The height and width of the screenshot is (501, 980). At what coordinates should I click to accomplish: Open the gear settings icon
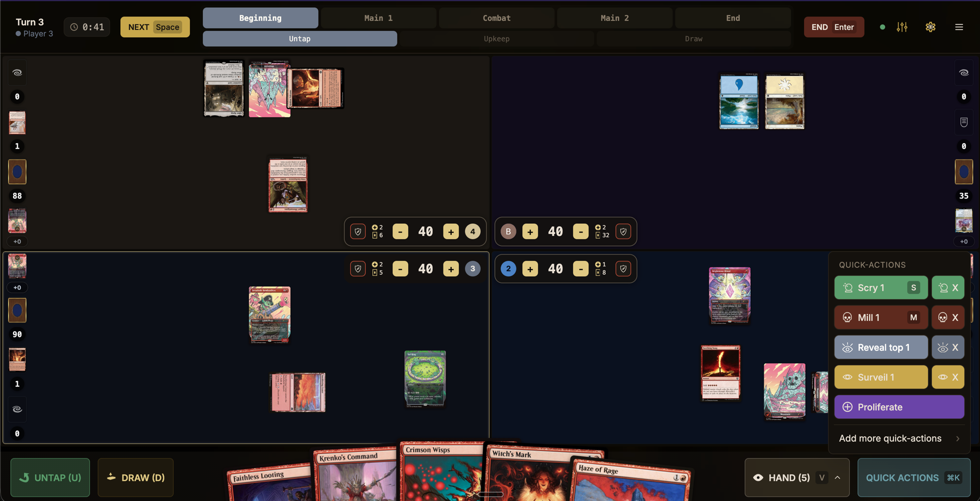tap(931, 27)
